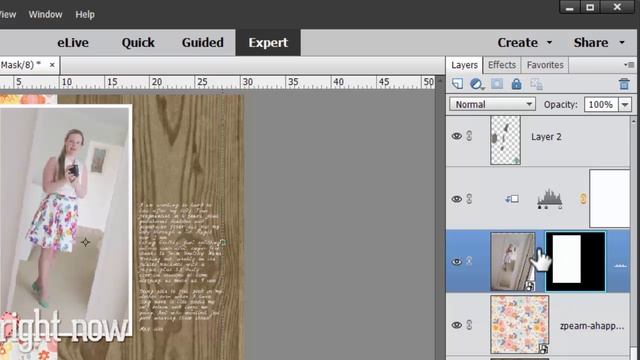Hide the zpeam-ahapp paper layer
Viewport: 640px width, 360px height.
(456, 325)
